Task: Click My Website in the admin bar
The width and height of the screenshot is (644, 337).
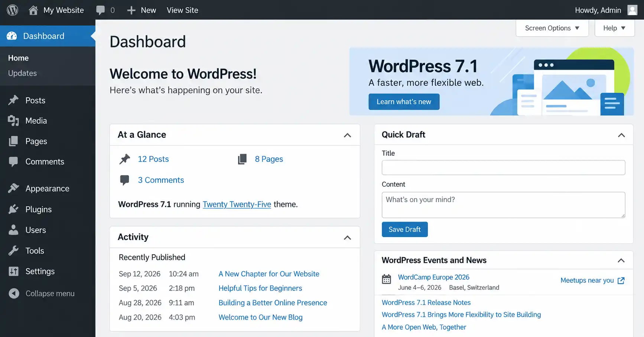Action: coord(64,10)
